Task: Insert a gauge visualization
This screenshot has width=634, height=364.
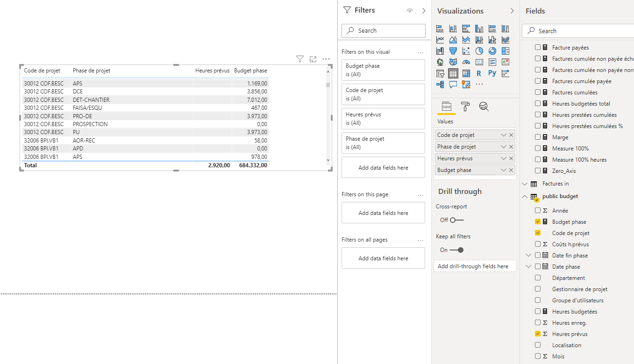Action: 466,62
